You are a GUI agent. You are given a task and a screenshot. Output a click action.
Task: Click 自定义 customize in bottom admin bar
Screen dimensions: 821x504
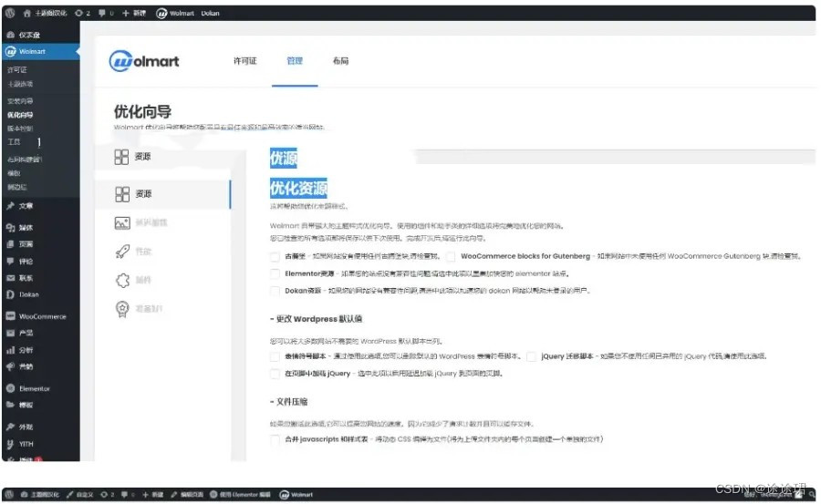coord(80,494)
